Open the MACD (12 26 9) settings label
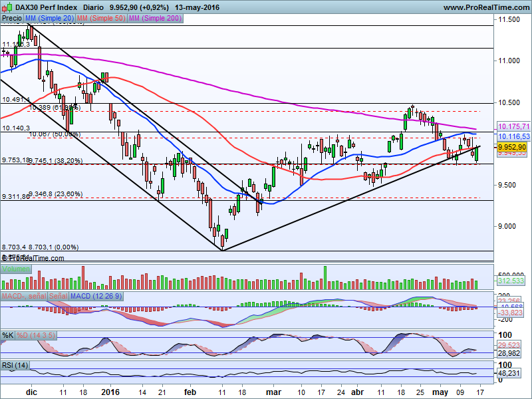 pyautogui.click(x=96, y=296)
